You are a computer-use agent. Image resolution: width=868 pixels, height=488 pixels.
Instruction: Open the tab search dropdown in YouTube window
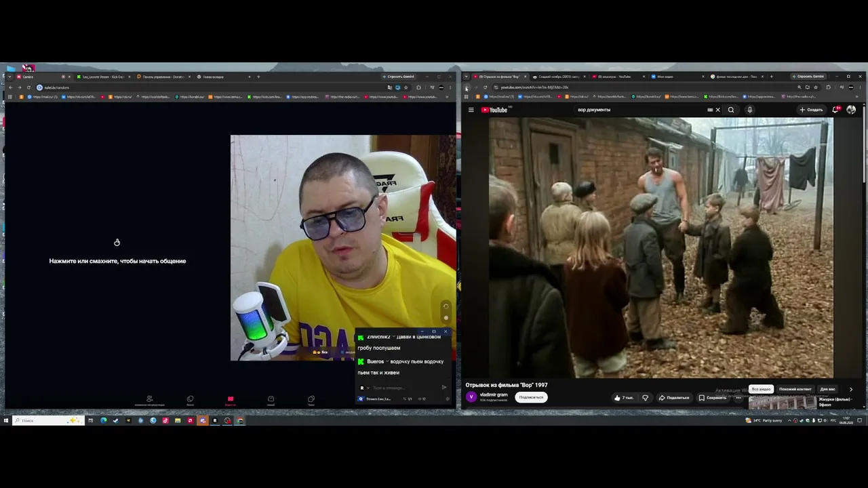pos(466,77)
